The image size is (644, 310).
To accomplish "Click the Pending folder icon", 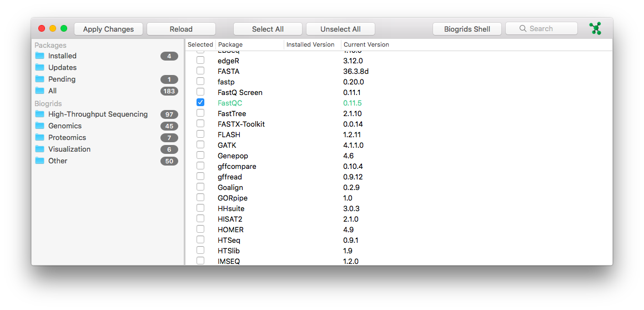I will pos(39,79).
